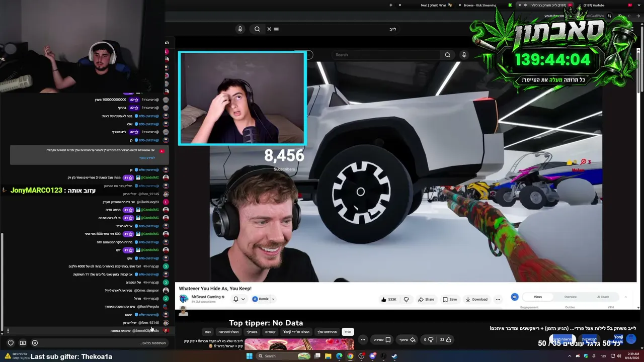Open the Windows Start menu
644x362 pixels.
(x=249, y=356)
